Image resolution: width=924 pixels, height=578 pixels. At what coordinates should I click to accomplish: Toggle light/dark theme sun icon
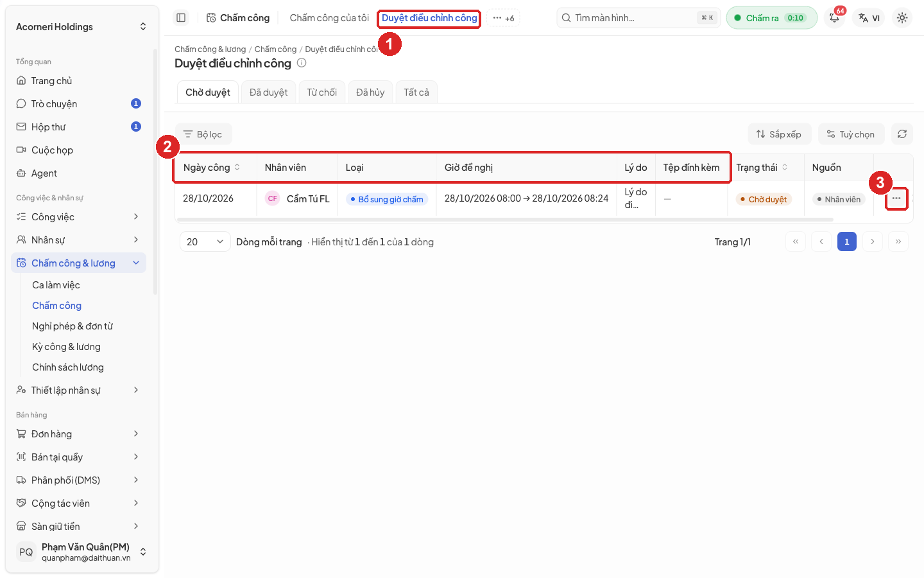[902, 18]
